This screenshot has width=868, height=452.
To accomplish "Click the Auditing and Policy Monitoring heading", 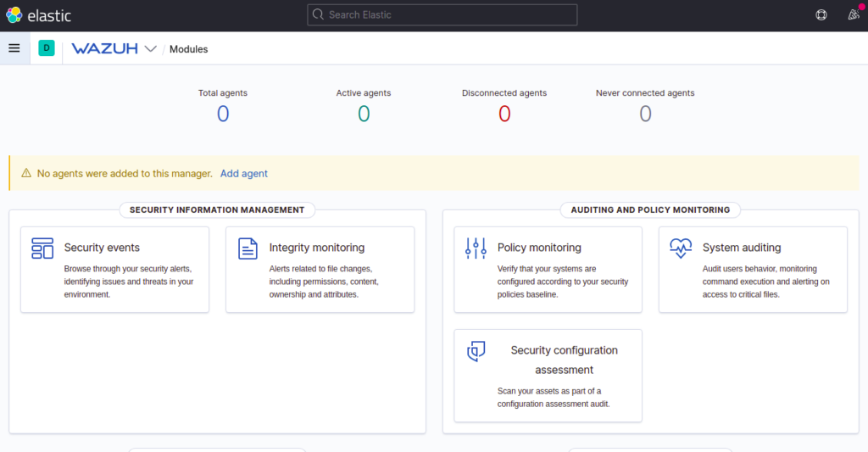I will coord(650,210).
